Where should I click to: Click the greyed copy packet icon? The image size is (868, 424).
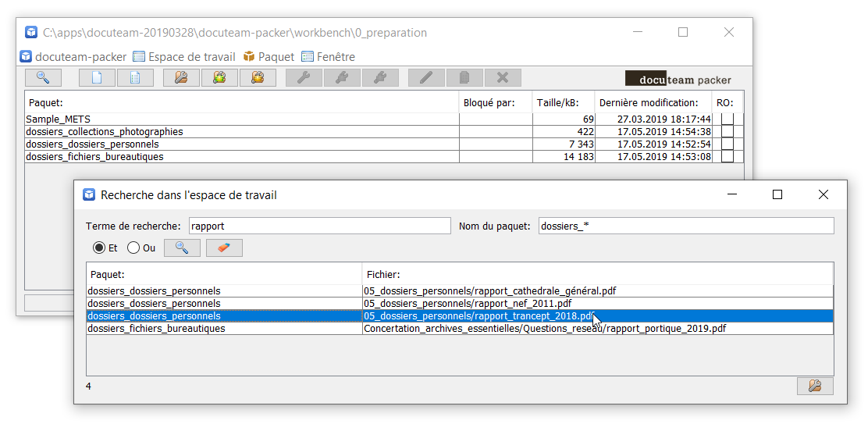tap(464, 78)
